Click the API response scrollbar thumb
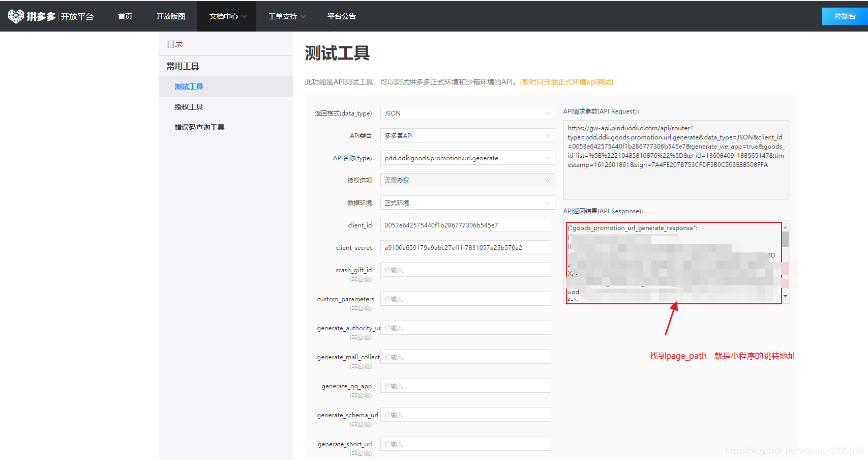 785,239
